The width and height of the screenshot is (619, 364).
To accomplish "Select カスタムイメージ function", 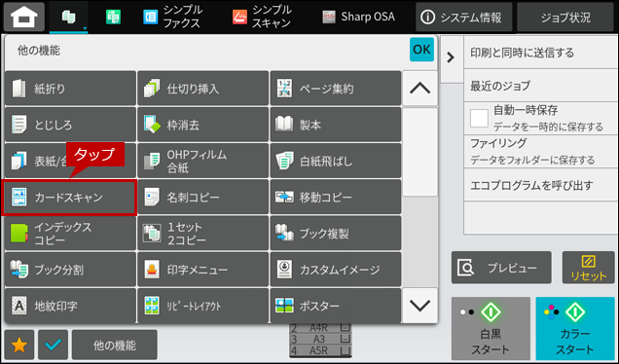I will [336, 270].
